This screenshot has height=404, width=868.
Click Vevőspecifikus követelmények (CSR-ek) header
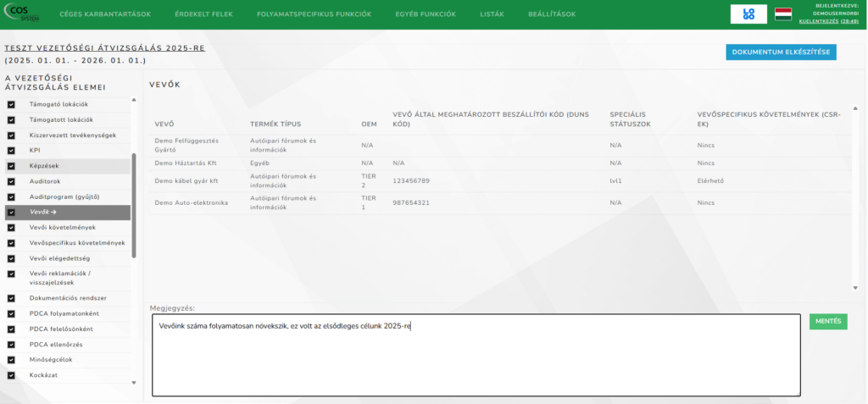[769, 119]
